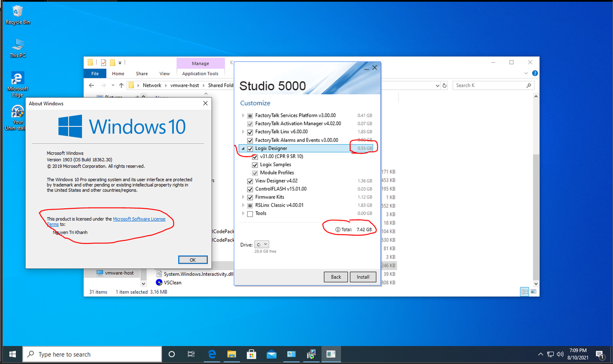This screenshot has width=613, height=364.
Task: Open Microsoft Store from the taskbar
Action: tap(251, 354)
